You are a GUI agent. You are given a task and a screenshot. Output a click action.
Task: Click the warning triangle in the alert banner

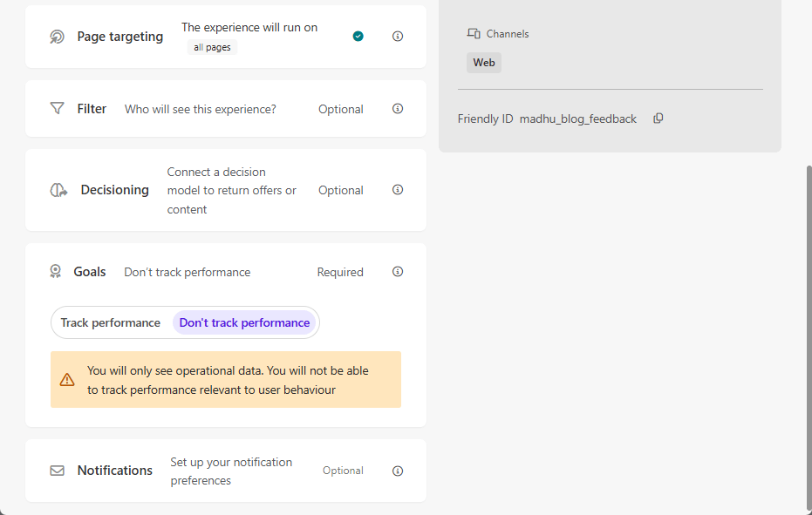67,379
